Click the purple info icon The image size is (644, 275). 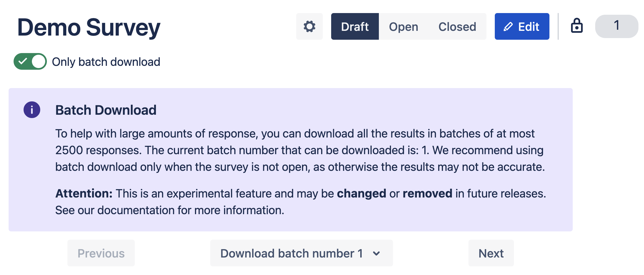coord(32,110)
